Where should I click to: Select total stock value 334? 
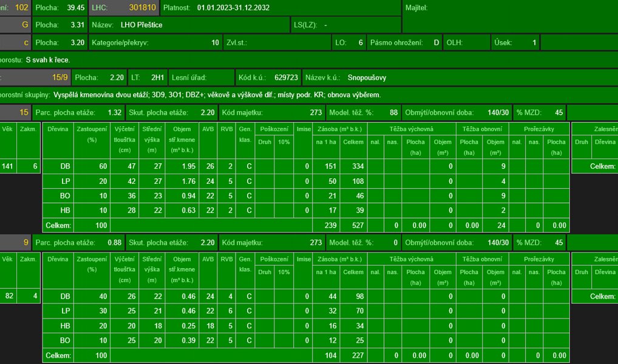[358, 166]
